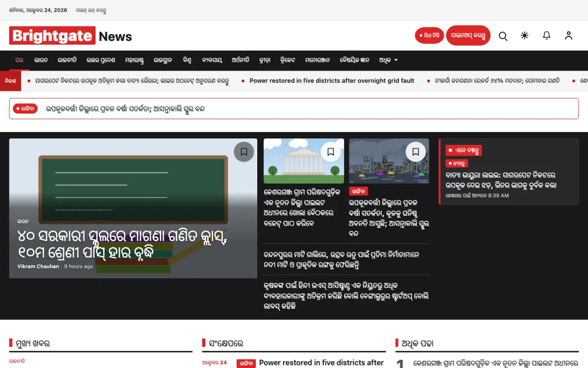The height and width of the screenshot is (368, 588).
Task: Open the notifications bell icon
Action: (x=546, y=36)
